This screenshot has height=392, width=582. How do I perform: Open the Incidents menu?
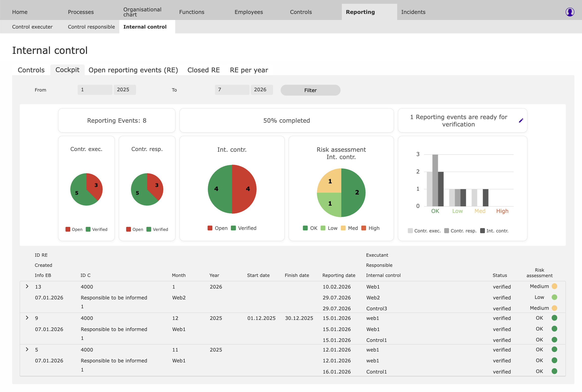(x=413, y=12)
